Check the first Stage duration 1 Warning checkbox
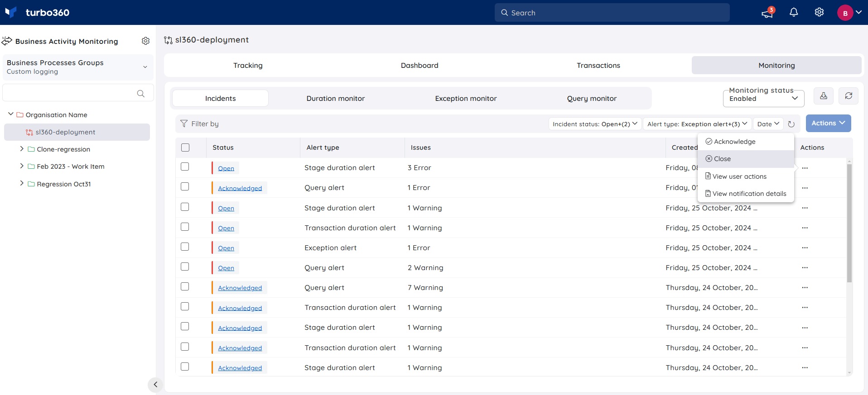Viewport: 868px width, 395px height. tap(185, 207)
